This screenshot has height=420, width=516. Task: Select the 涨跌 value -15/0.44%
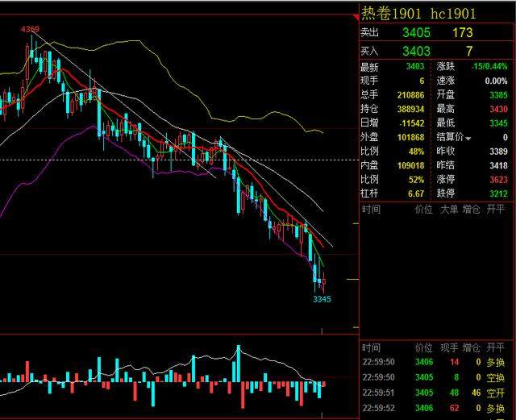(x=489, y=66)
